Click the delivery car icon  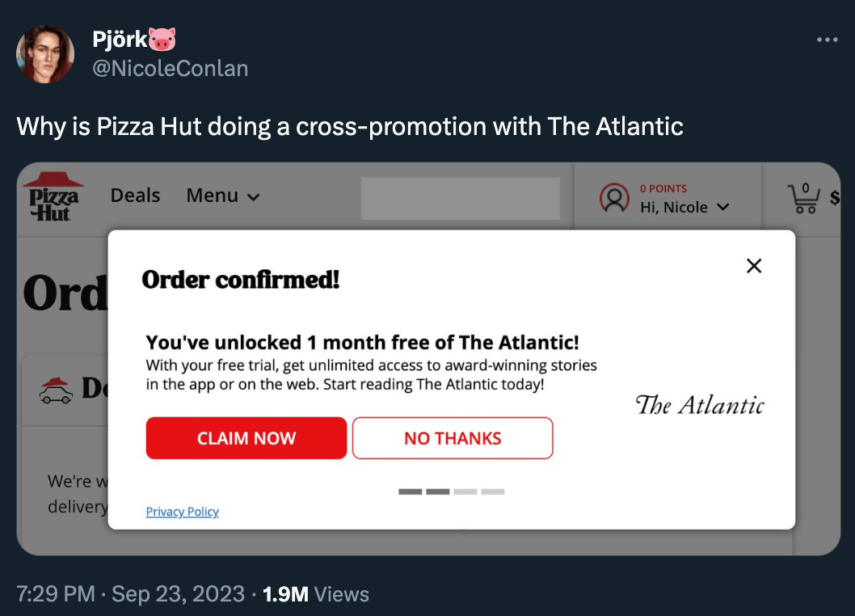pos(56,389)
